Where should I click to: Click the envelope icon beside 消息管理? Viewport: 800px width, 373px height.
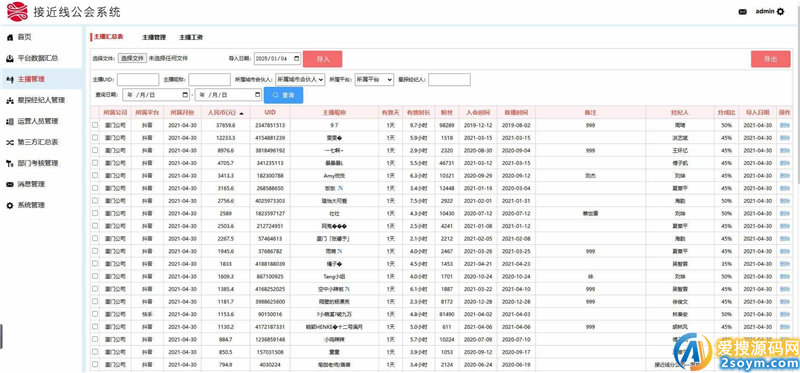pyautogui.click(x=9, y=184)
